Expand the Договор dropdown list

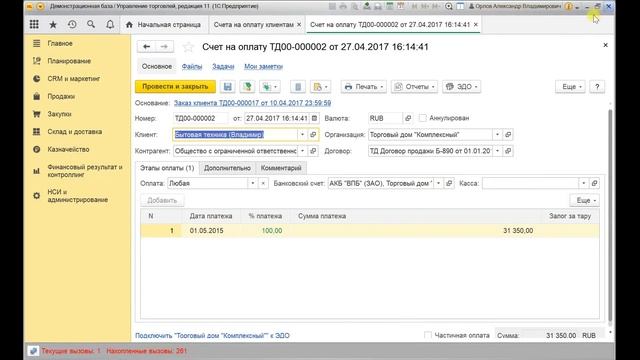[x=497, y=151]
